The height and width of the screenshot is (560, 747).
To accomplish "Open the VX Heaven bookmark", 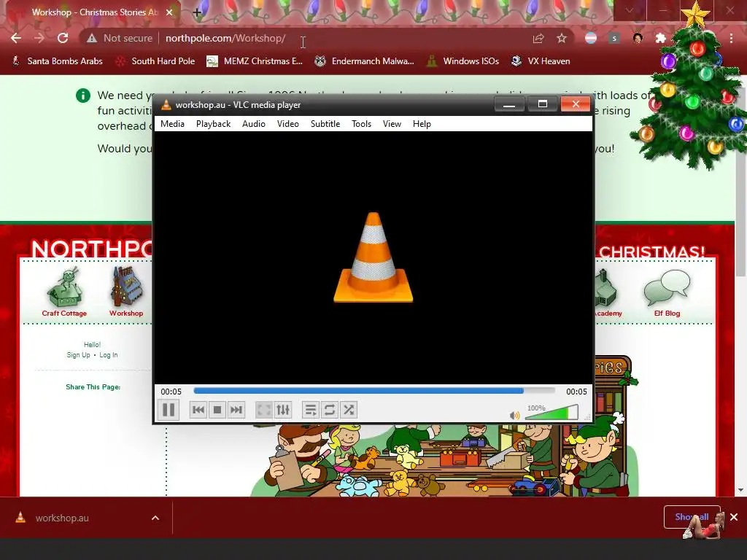I will pyautogui.click(x=541, y=61).
